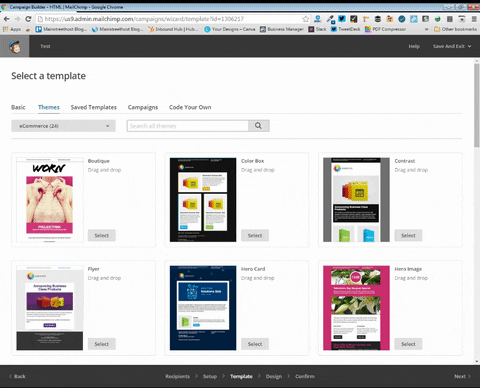Select the Hero Image template
This screenshot has width=480, height=388.
(408, 344)
